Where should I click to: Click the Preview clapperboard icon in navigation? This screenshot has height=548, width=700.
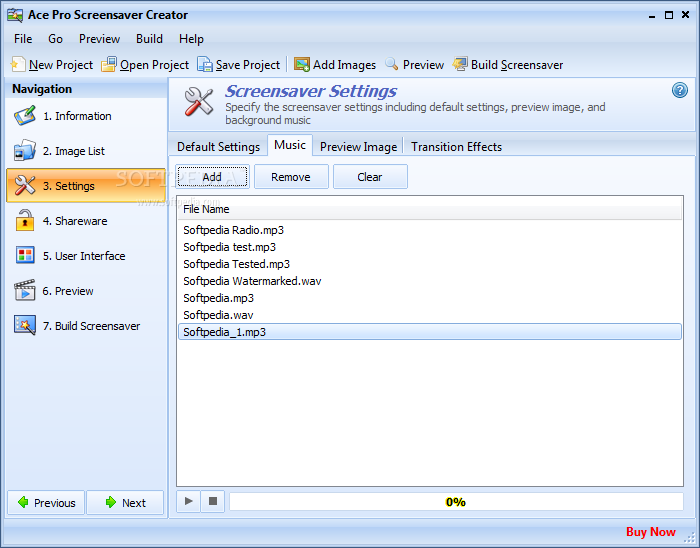coord(25,290)
